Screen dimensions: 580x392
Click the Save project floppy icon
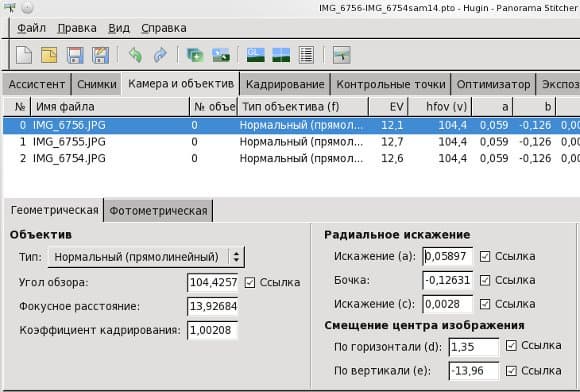[75, 55]
